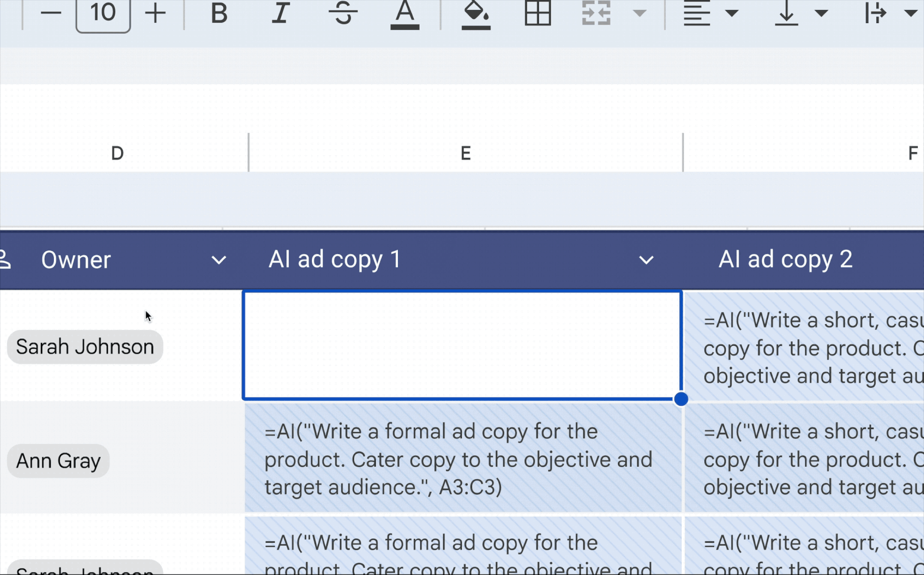Expand the merge cells dropdown arrow

pyautogui.click(x=639, y=13)
